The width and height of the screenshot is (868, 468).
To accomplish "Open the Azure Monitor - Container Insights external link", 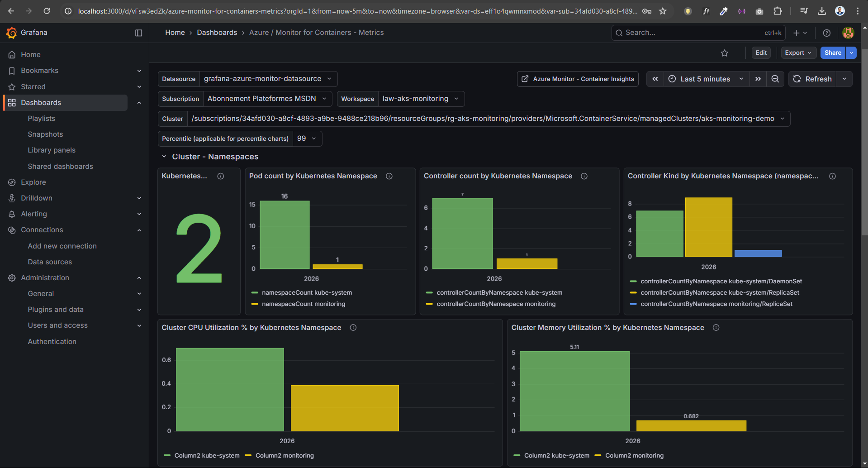I will tap(578, 79).
